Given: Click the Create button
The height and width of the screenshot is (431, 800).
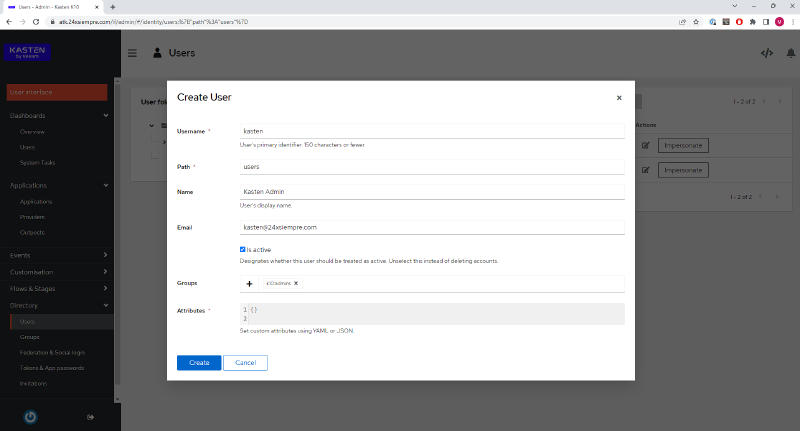Looking at the screenshot, I should point(199,363).
